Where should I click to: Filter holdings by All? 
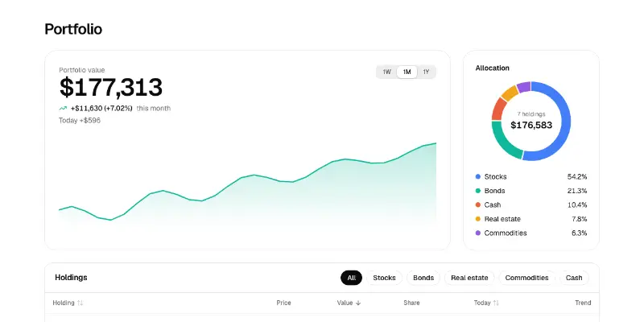351,278
